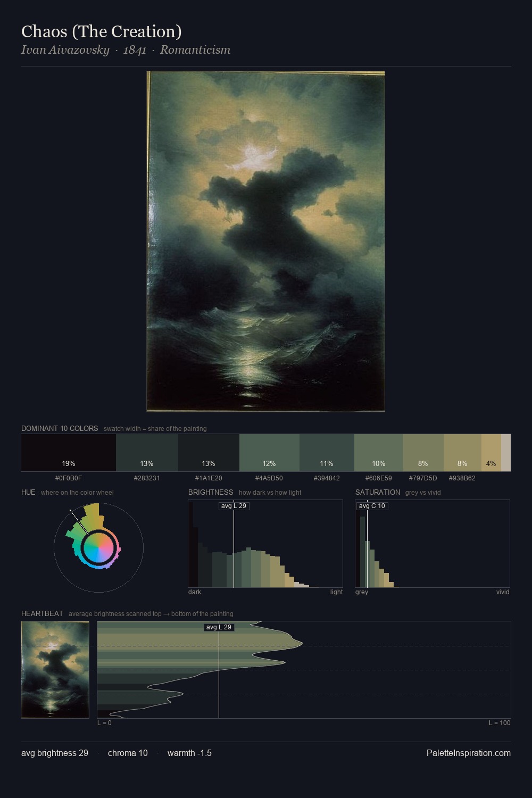
Task: Open the main Chaos painting image
Action: pyautogui.click(x=265, y=242)
